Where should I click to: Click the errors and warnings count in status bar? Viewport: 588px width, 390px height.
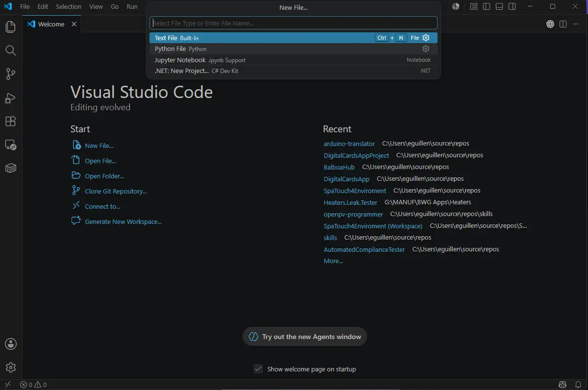click(x=33, y=385)
